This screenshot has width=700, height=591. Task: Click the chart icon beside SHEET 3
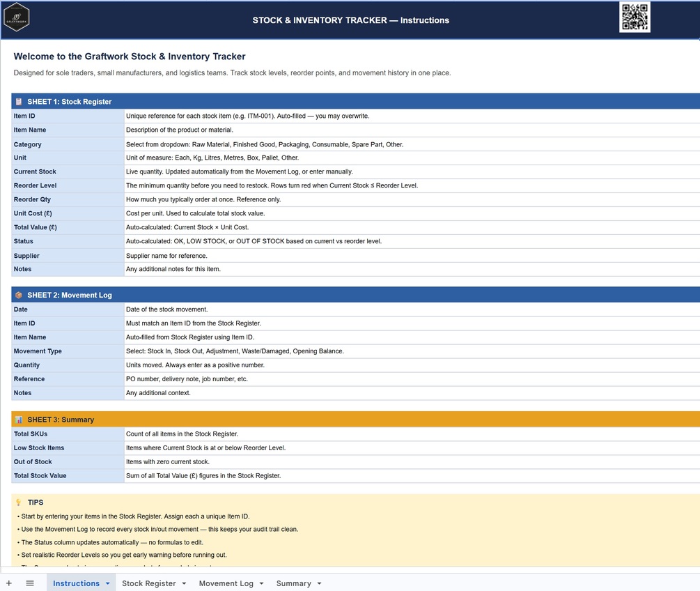coord(19,420)
